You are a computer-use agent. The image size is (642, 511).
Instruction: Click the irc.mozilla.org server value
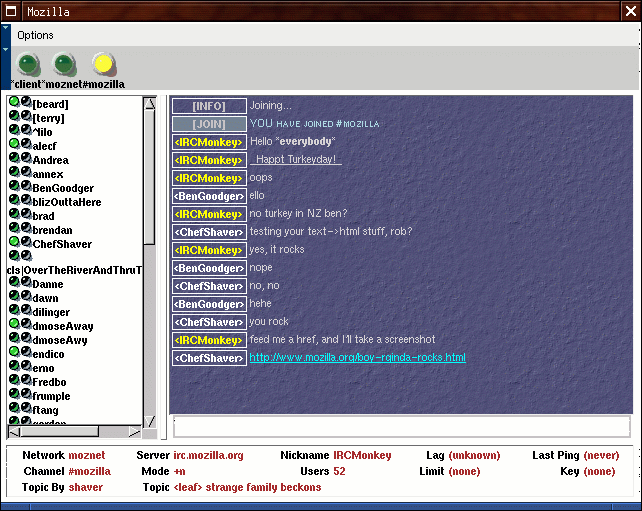208,455
